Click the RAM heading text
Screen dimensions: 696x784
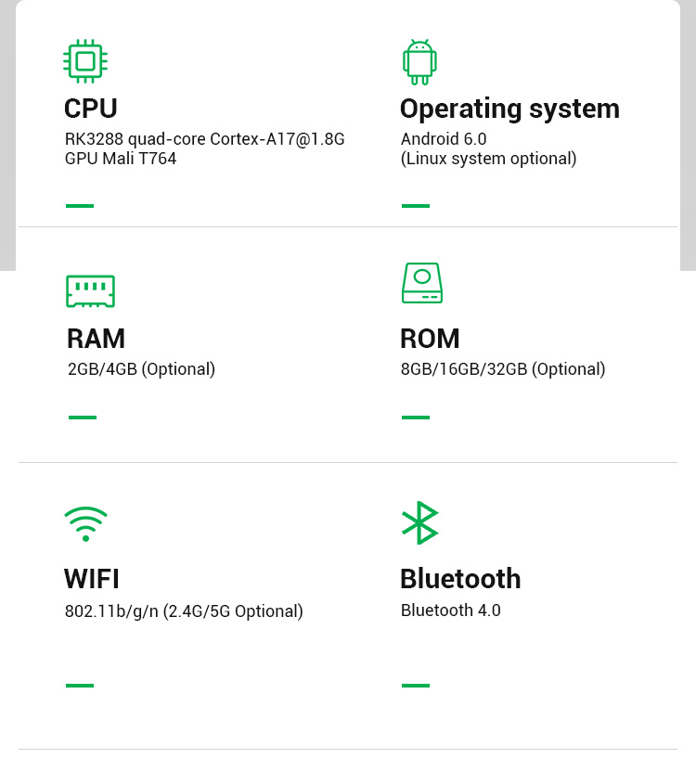click(x=96, y=339)
